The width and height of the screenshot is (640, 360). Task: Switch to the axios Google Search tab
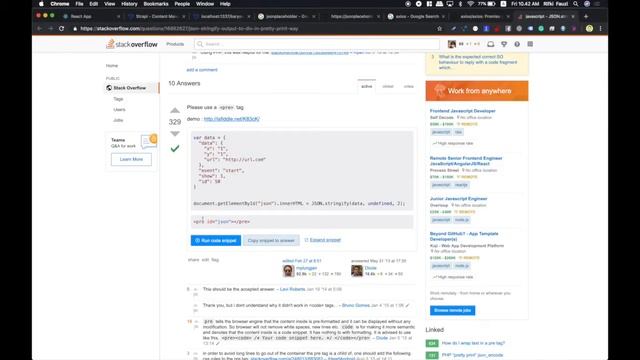pos(417,16)
